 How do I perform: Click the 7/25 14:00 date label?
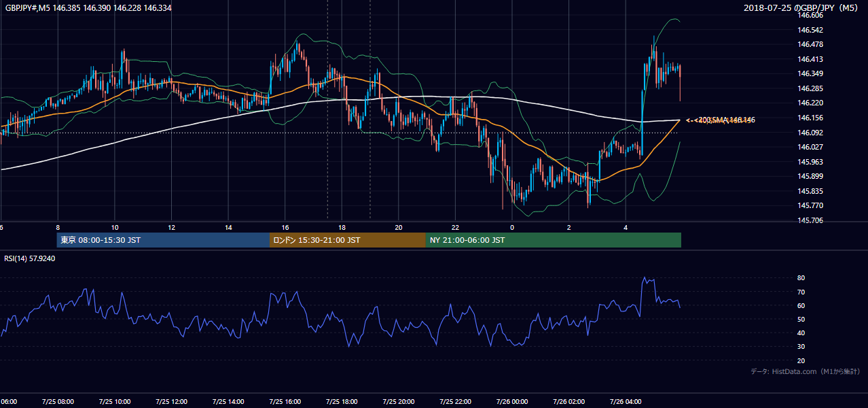pos(228,402)
